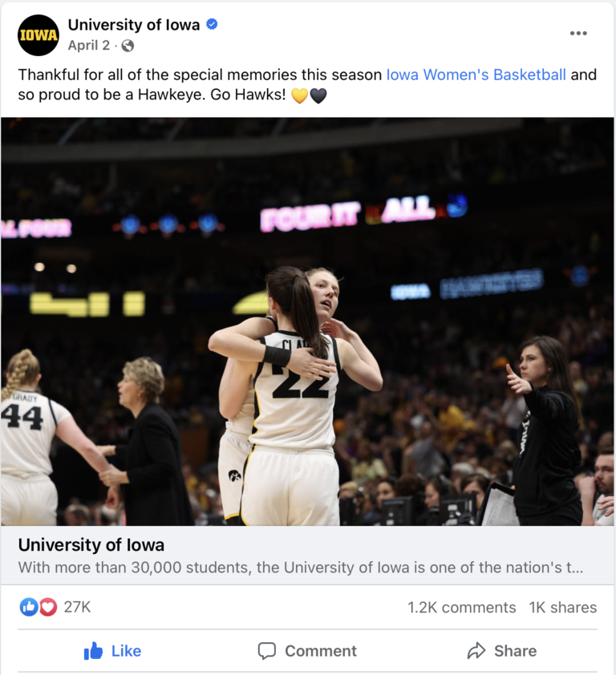616x675 pixels.
Task: Click the Share arrow icon
Action: [476, 651]
